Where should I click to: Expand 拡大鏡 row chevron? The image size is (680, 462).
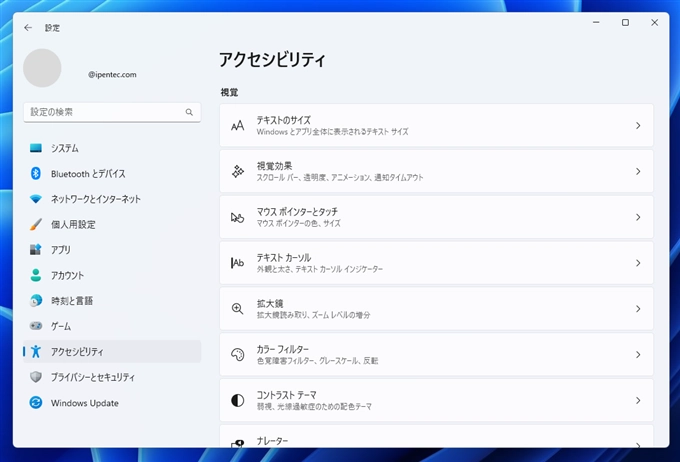pos(638,309)
